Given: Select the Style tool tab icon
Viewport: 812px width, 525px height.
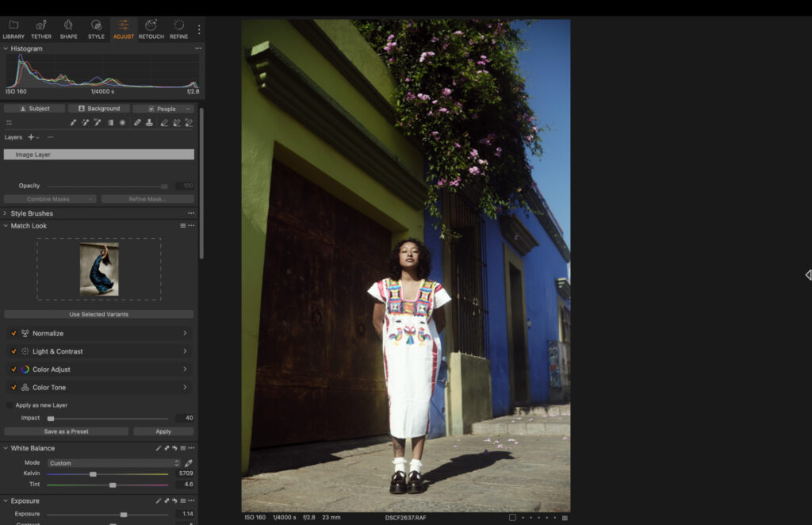Looking at the screenshot, I should coord(96,29).
